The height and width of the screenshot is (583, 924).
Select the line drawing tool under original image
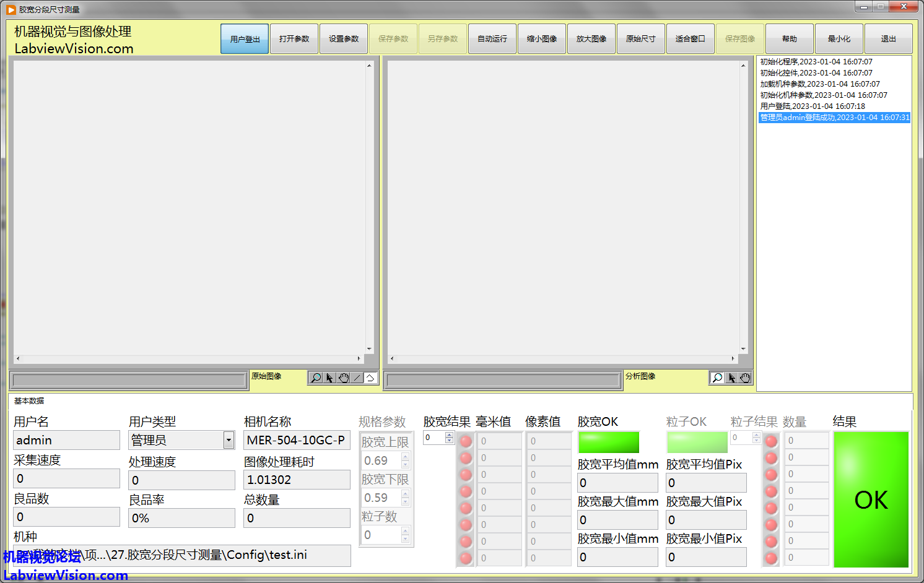(x=357, y=378)
